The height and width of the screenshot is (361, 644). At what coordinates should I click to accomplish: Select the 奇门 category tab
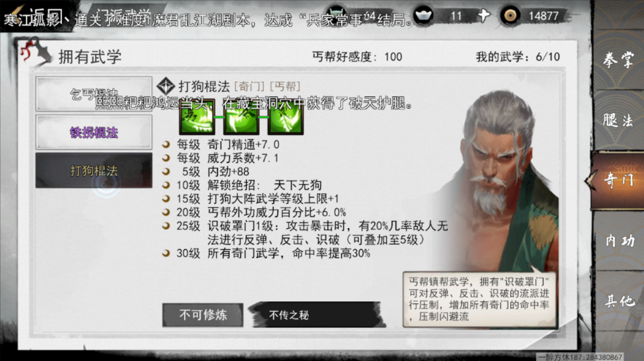pos(618,180)
